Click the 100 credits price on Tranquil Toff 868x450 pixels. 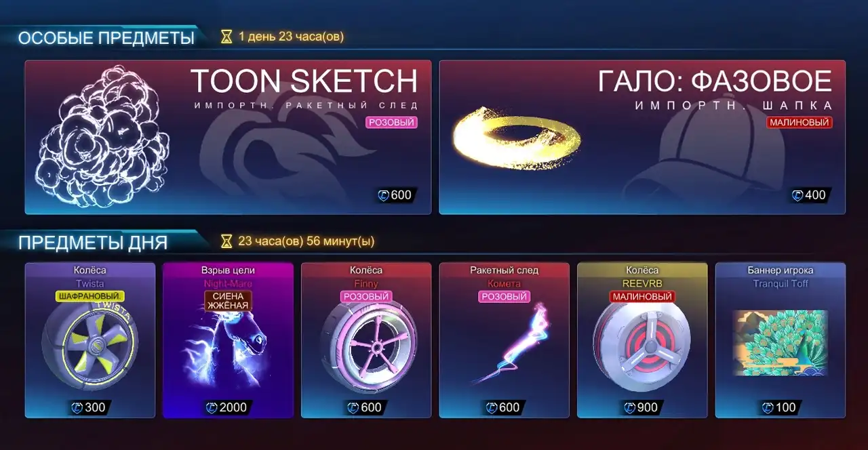pos(780,407)
